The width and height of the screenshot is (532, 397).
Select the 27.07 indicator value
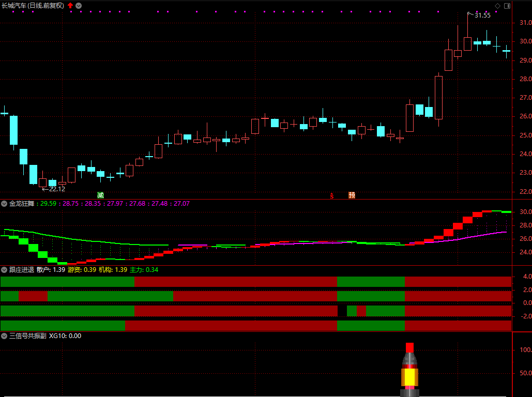[182, 204]
